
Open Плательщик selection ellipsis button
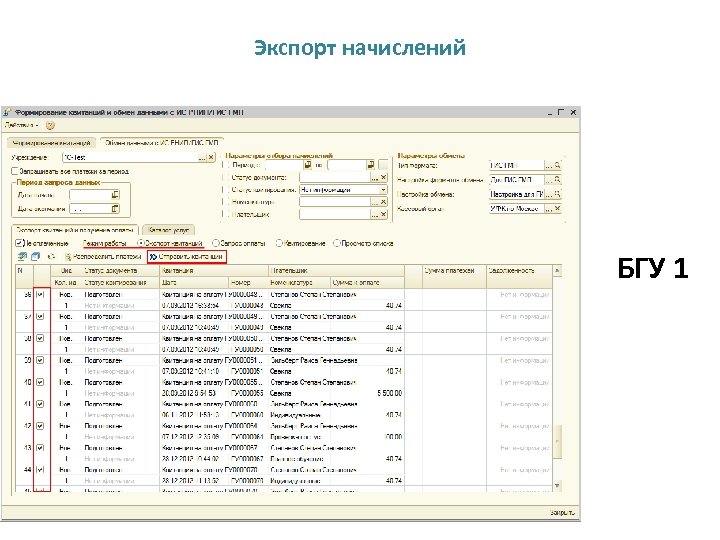pyautogui.click(x=375, y=214)
